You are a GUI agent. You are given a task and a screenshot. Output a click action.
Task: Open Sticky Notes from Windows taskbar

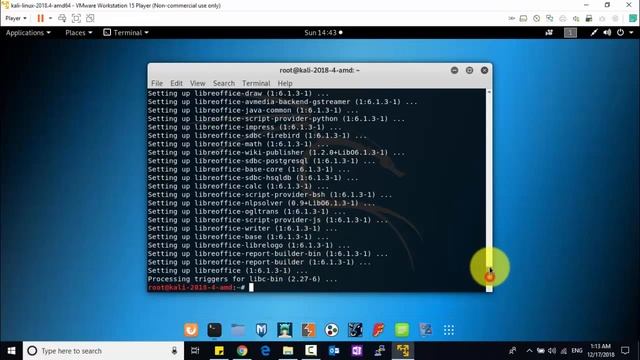click(219, 351)
